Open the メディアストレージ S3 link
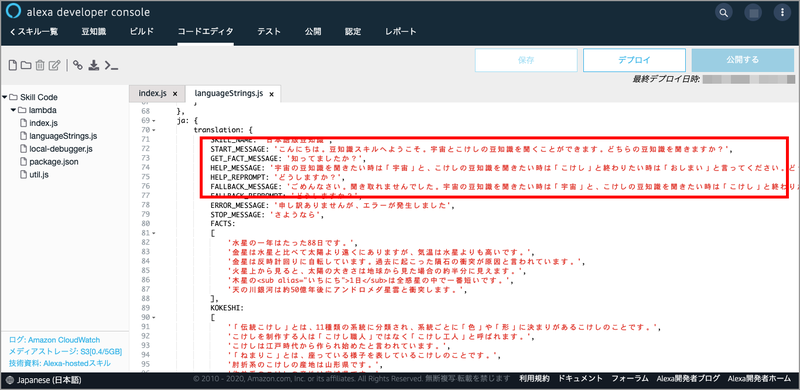Image resolution: width=800 pixels, height=390 pixels. pyautogui.click(x=65, y=352)
